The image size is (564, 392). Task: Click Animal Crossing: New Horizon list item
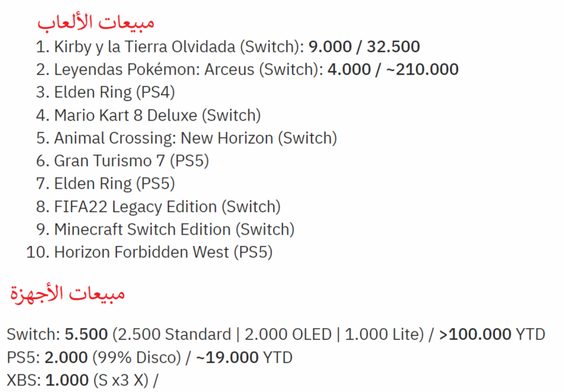tap(195, 138)
